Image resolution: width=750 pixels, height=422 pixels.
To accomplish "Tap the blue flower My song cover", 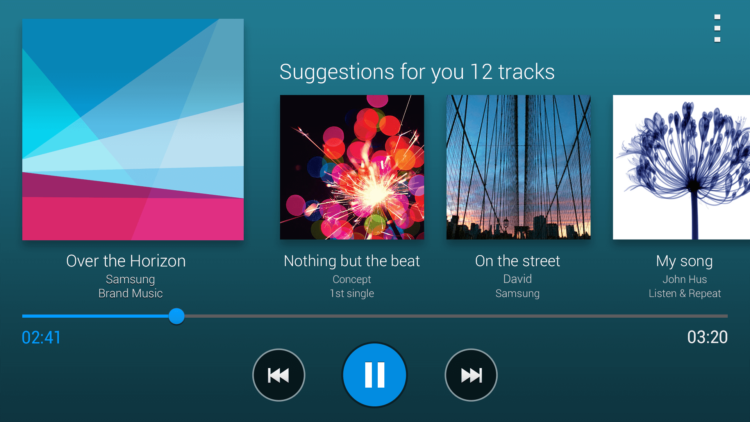I will (681, 167).
